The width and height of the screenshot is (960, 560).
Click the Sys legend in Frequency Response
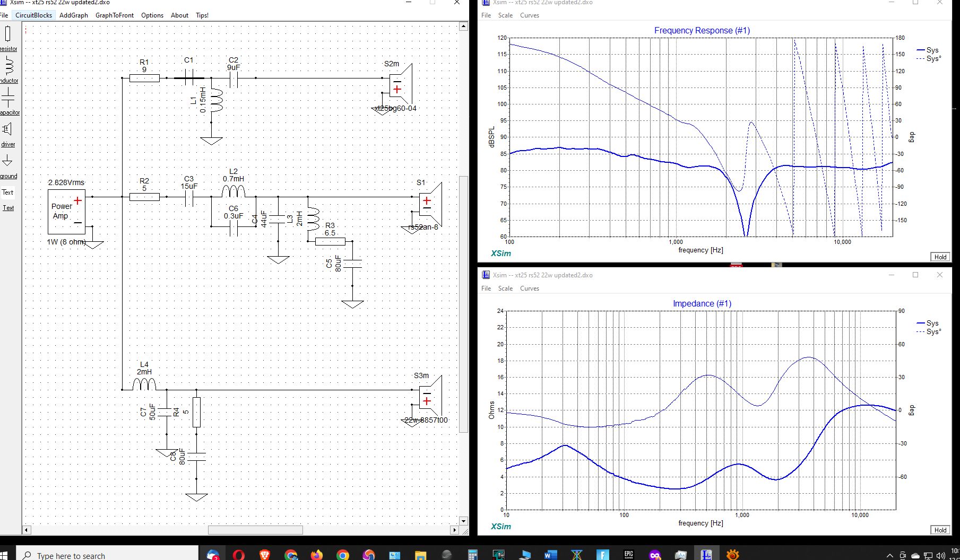point(928,50)
